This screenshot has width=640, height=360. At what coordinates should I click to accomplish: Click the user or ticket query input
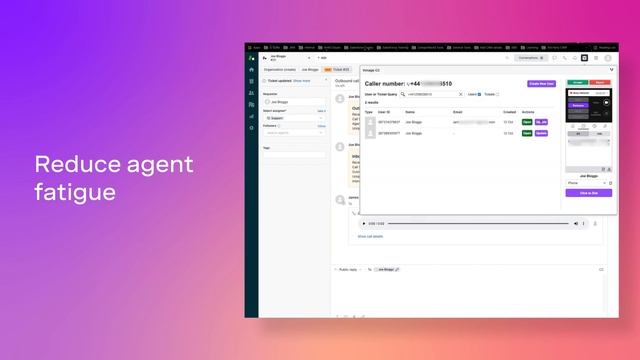pos(432,94)
